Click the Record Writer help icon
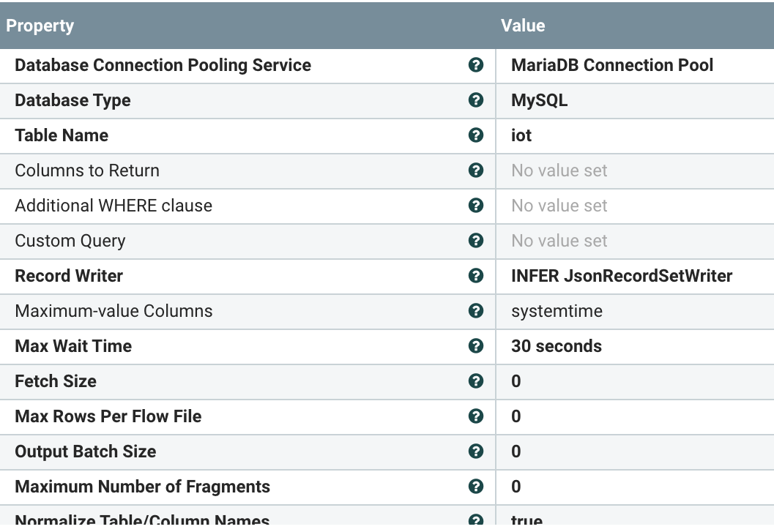This screenshot has height=532, width=774. [x=475, y=276]
